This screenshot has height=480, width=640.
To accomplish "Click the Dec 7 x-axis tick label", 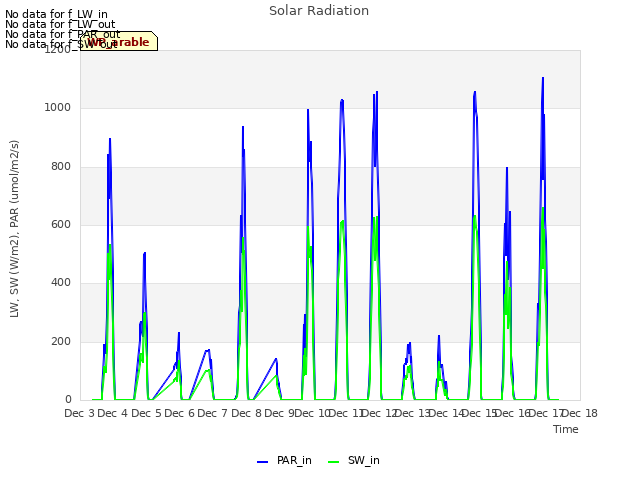I will (212, 413).
